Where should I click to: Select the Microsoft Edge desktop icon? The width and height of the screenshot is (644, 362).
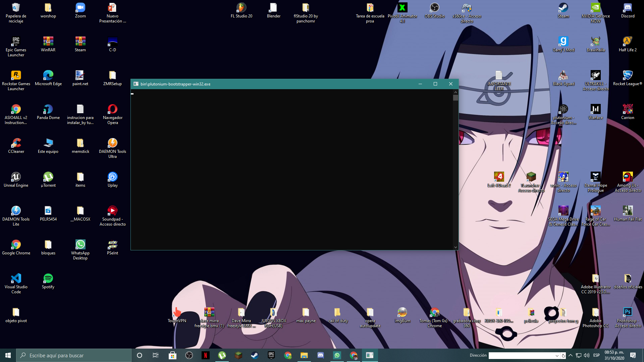pyautogui.click(x=48, y=78)
